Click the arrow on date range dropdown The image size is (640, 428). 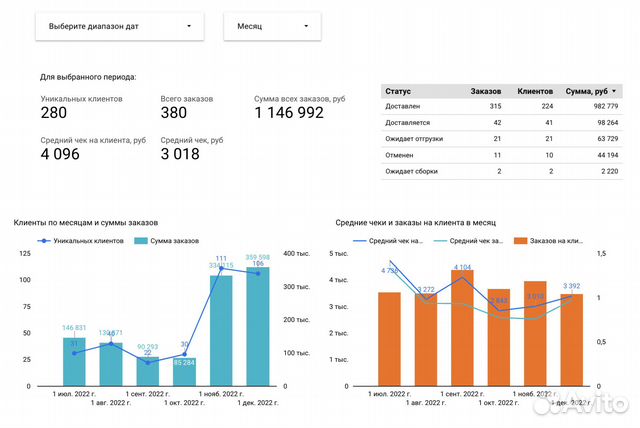(x=189, y=26)
